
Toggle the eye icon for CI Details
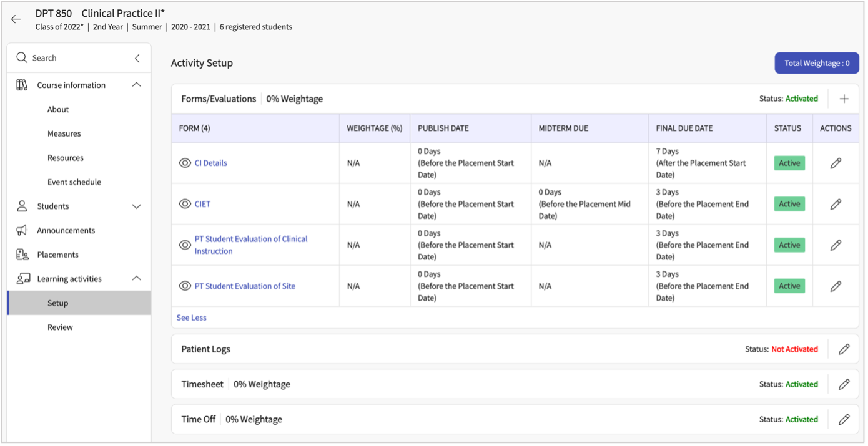[185, 163]
